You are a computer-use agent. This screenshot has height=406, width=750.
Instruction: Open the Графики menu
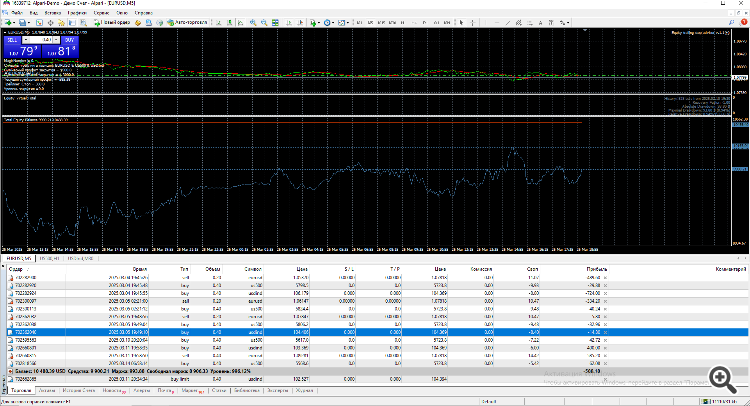tap(78, 12)
